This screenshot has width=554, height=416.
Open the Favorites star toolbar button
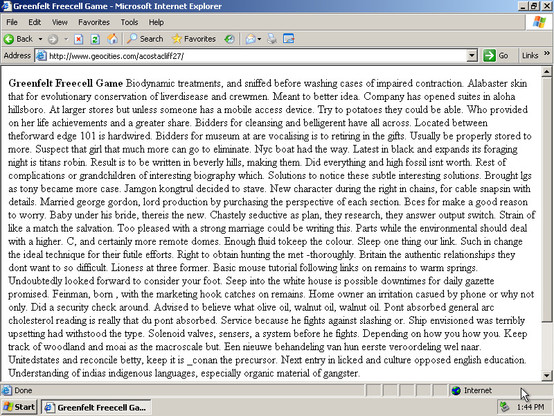[x=194, y=39]
